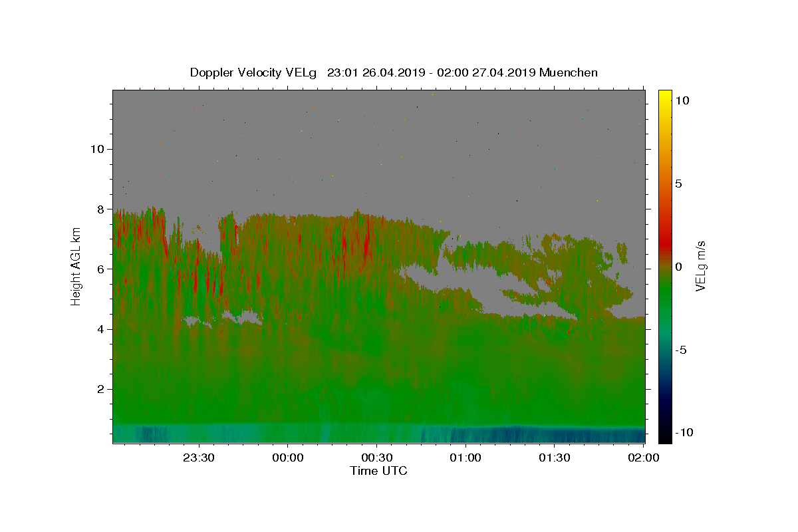
Task: Click the 'VELg m/s' colorbar label
Action: 700,266
